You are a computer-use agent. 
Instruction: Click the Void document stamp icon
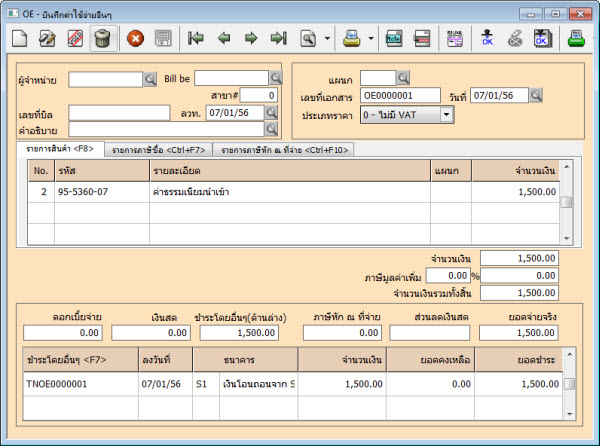coord(75,38)
